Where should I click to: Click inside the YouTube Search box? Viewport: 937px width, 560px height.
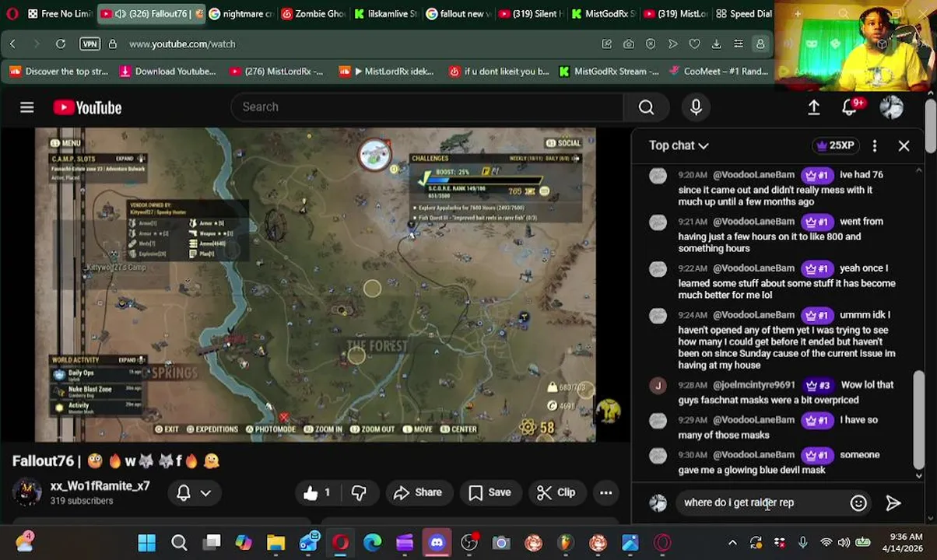coord(426,107)
